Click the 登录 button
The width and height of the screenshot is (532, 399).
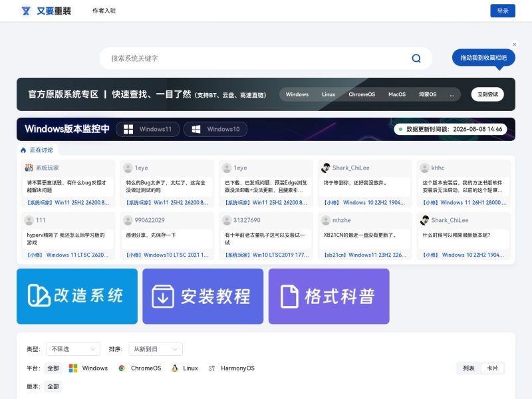pos(503,11)
